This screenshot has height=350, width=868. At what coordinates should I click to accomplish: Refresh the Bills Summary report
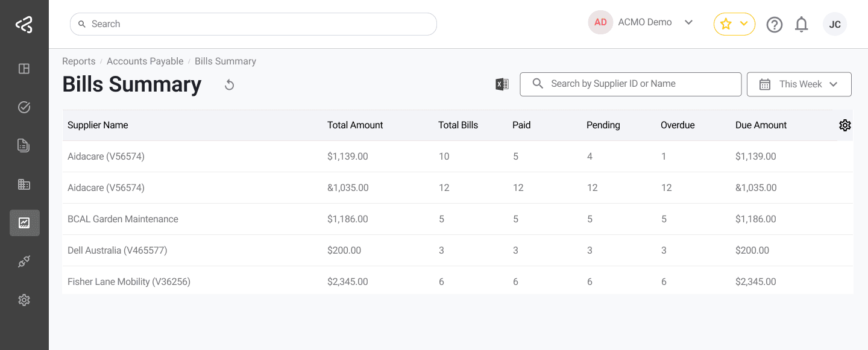pos(229,85)
